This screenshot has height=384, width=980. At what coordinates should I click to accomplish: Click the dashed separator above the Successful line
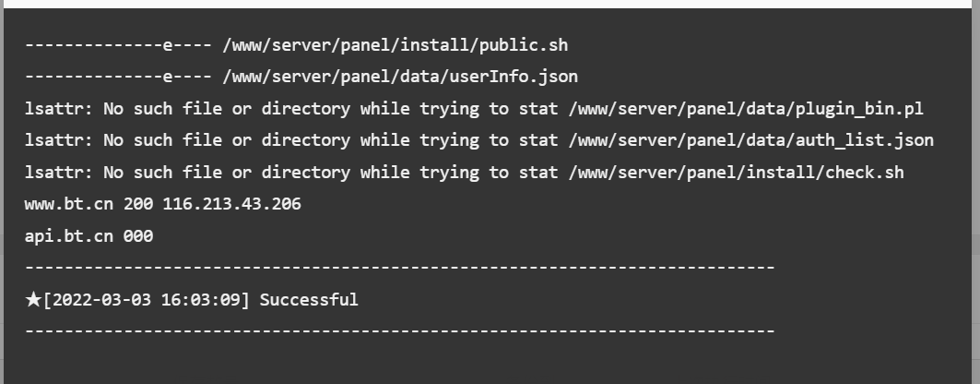coord(400,268)
